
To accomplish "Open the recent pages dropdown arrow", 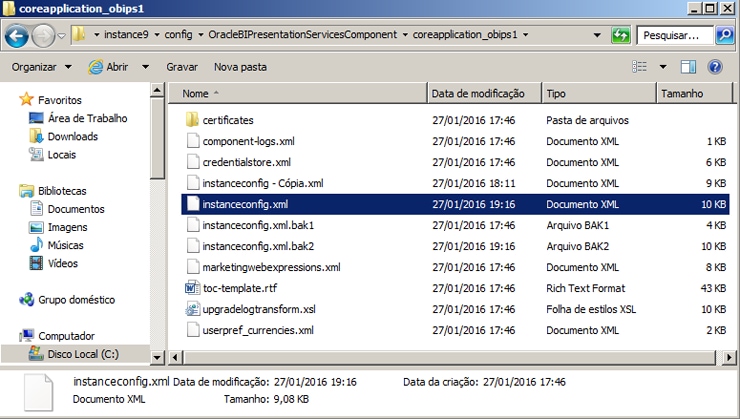I will tap(61, 36).
